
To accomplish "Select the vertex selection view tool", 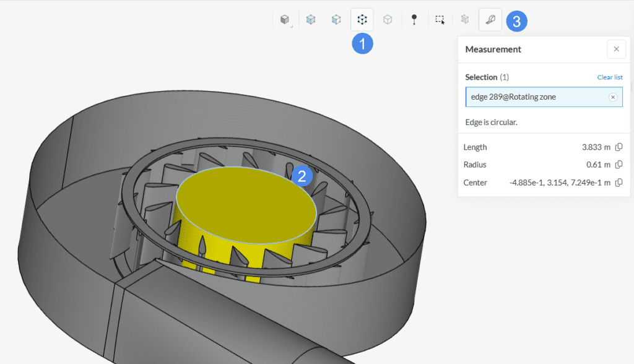I will tap(362, 19).
